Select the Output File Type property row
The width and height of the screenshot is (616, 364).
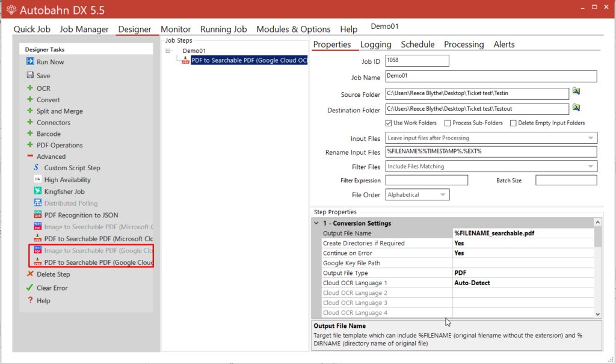[458, 273]
